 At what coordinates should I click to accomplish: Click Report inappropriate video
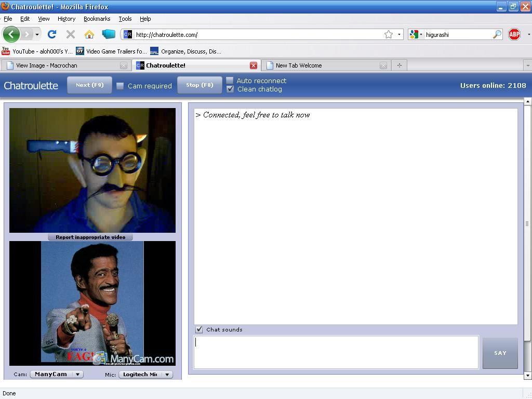click(x=91, y=237)
